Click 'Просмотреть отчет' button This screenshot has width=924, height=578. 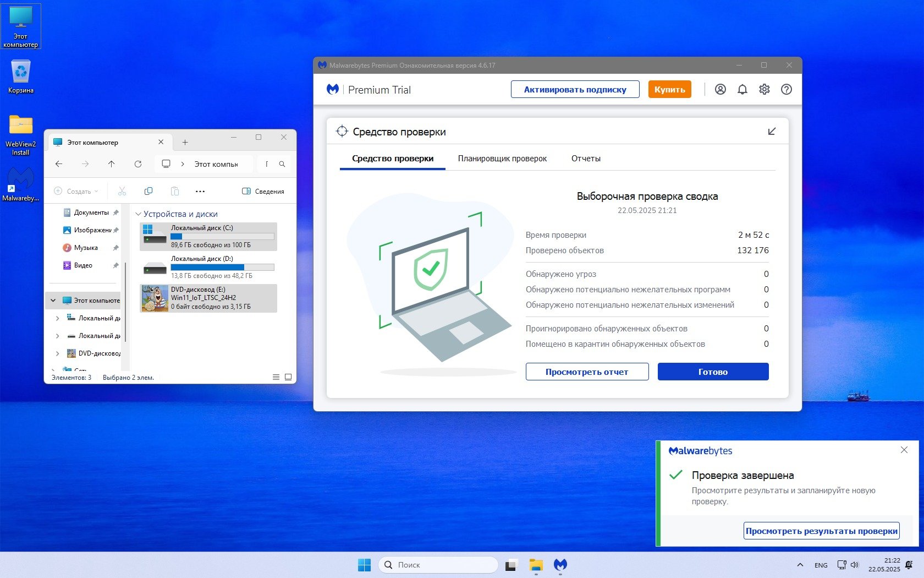pos(587,372)
